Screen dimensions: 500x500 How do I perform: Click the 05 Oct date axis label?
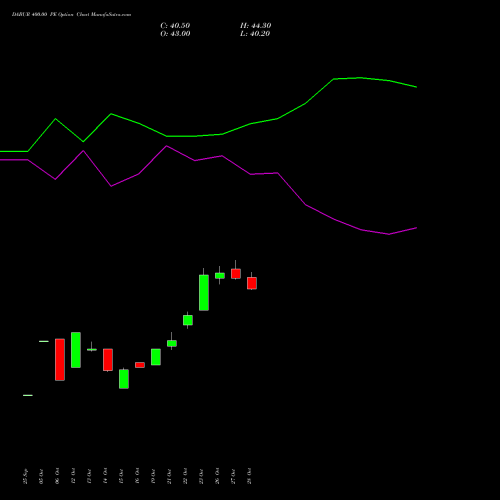41,476
